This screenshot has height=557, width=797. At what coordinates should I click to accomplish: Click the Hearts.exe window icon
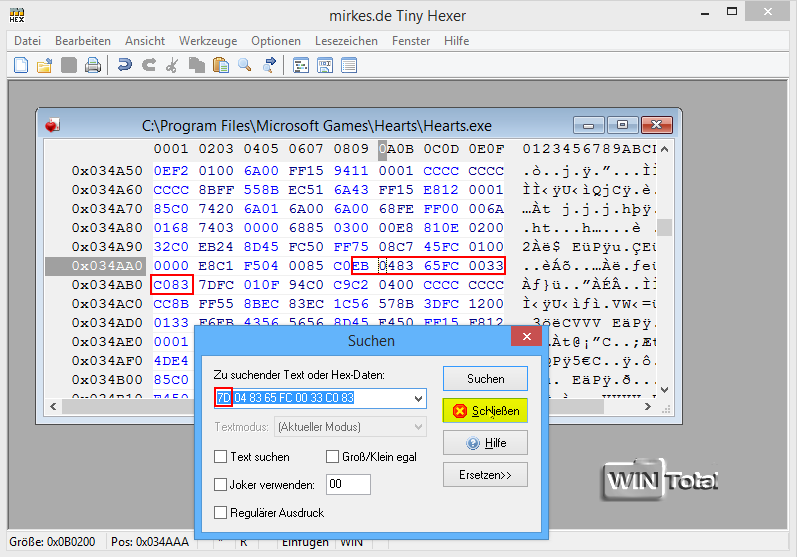[52, 125]
